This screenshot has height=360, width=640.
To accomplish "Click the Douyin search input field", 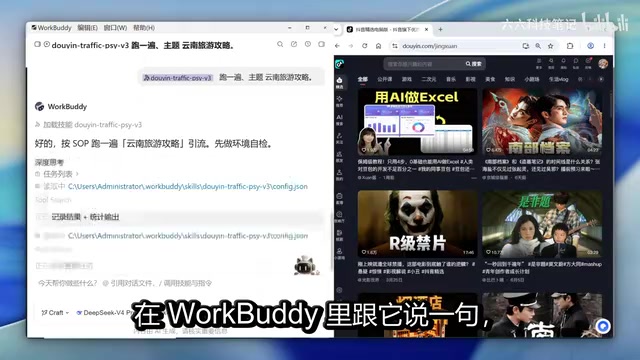I will [424, 64].
